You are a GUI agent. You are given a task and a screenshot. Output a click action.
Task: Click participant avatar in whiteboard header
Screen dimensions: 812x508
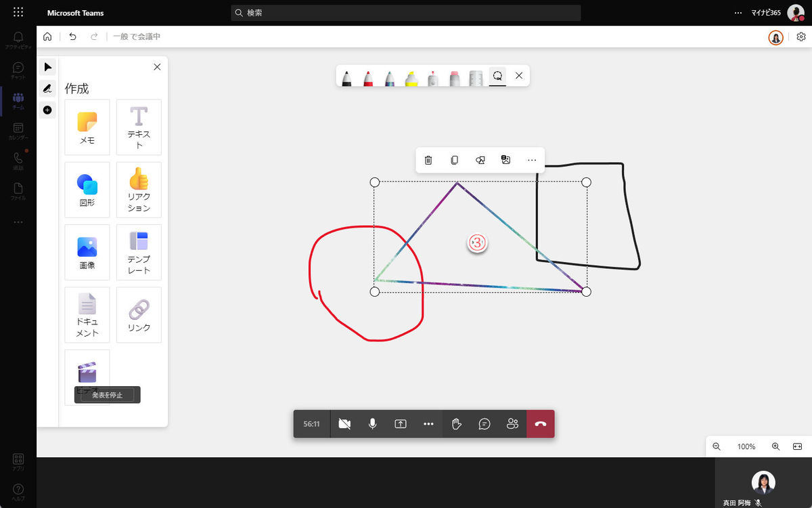pyautogui.click(x=776, y=37)
